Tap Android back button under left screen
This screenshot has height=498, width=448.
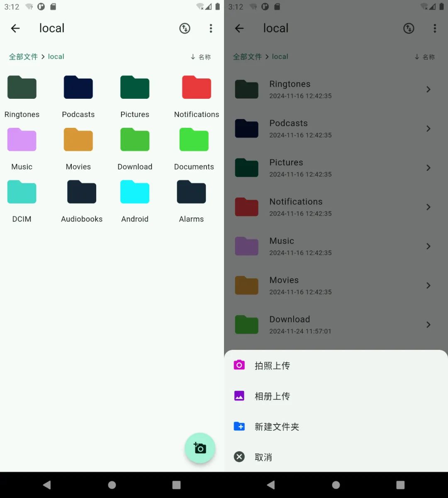[47, 485]
